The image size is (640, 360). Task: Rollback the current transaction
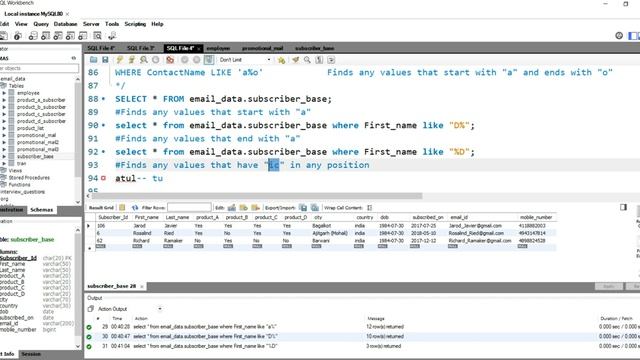[x=196, y=60]
